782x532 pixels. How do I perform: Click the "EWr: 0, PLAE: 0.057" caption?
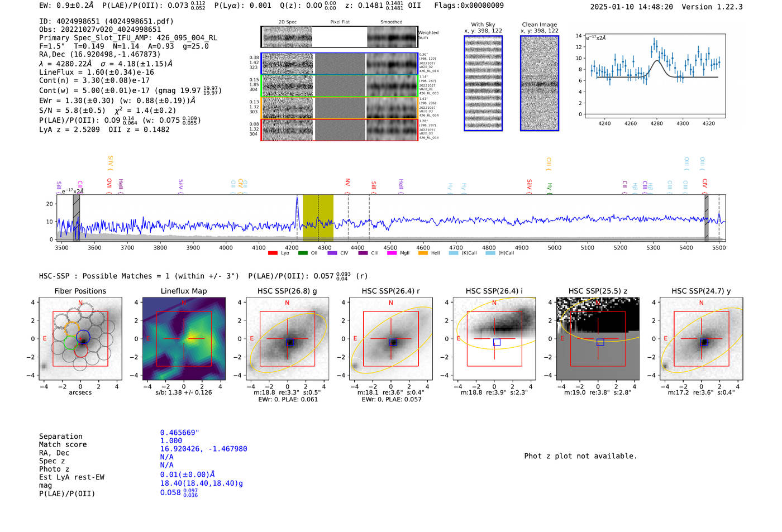tap(391, 400)
